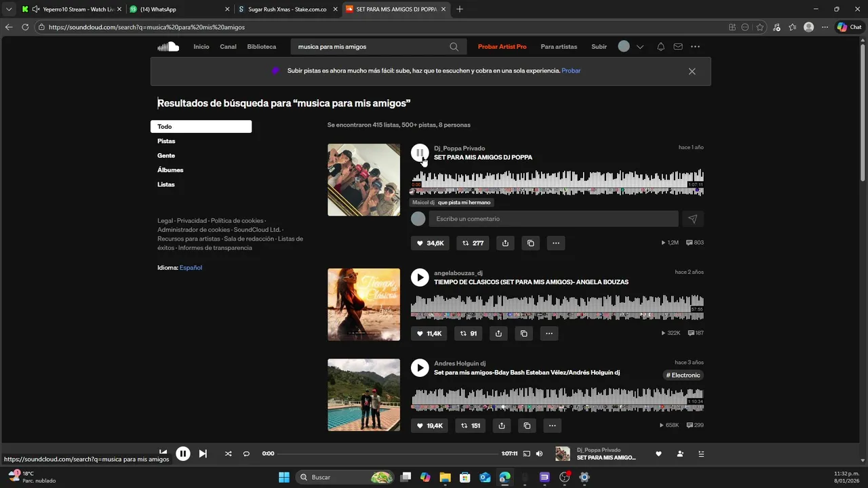
Task: Seek within the TIEMPO DE CLASICOS waveform
Action: pyautogui.click(x=557, y=307)
